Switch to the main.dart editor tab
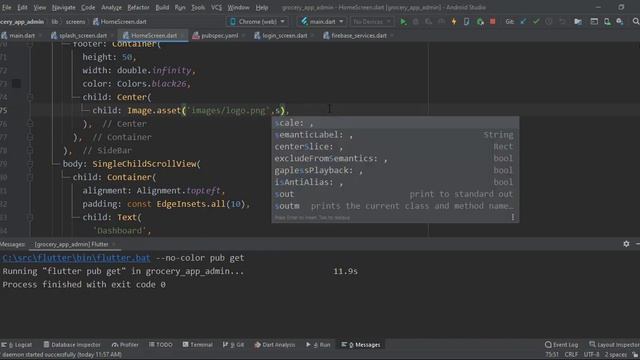This screenshot has width=640, height=360. (x=22, y=36)
